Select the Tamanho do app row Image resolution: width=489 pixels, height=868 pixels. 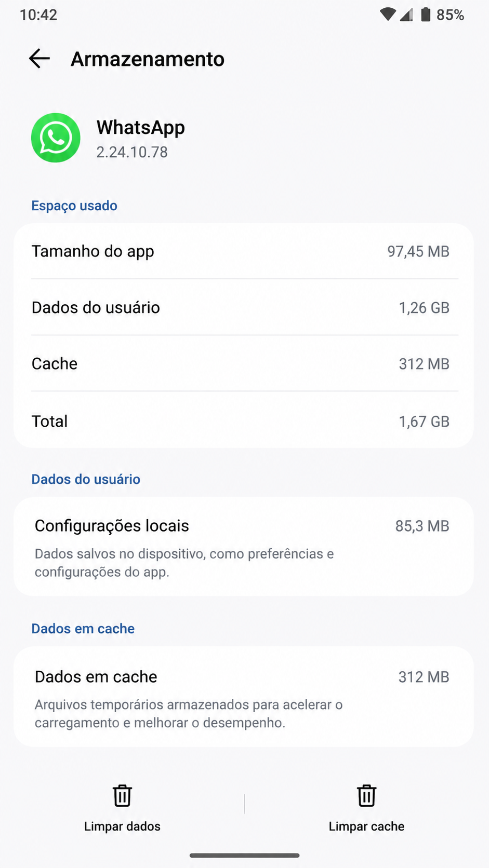(244, 251)
